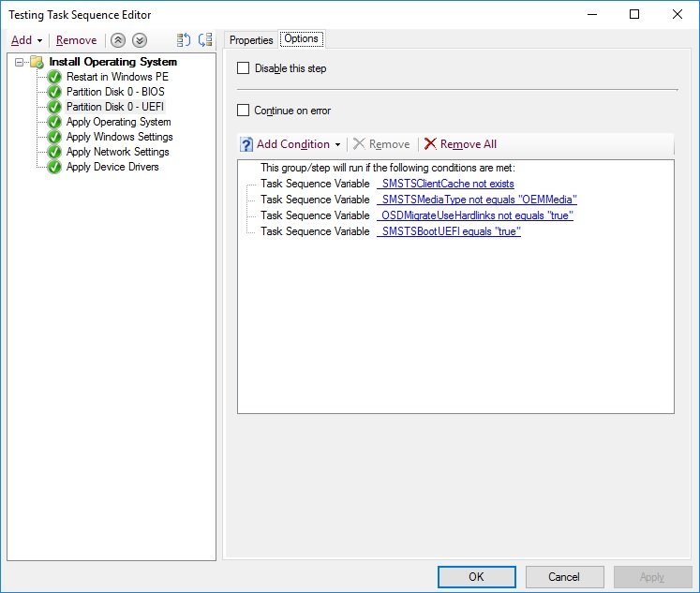The height and width of the screenshot is (593, 700).
Task: Open the OSDMigrateUseHardlinks not equals true condition
Action: tap(475, 215)
